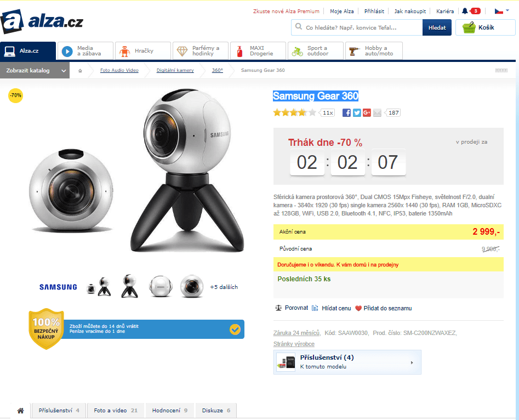519x420 pixels.
Task: Open the Parfémy a hodinky tab
Action: click(x=201, y=50)
